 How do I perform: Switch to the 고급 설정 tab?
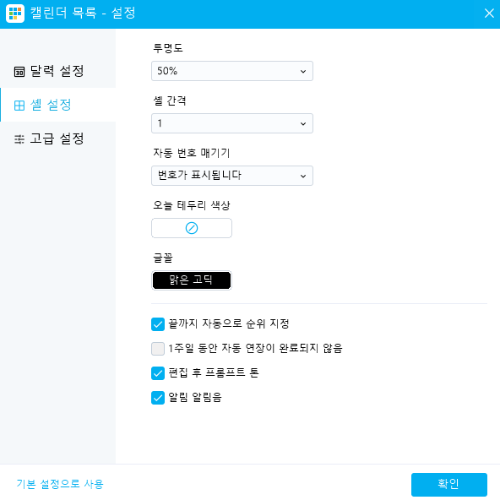pyautogui.click(x=58, y=139)
